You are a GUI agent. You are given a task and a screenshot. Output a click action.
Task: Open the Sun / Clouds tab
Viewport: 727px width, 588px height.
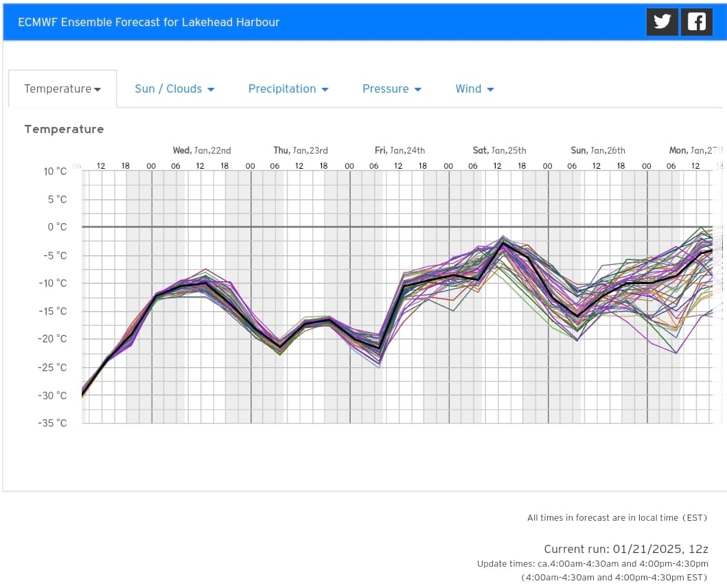pyautogui.click(x=174, y=89)
